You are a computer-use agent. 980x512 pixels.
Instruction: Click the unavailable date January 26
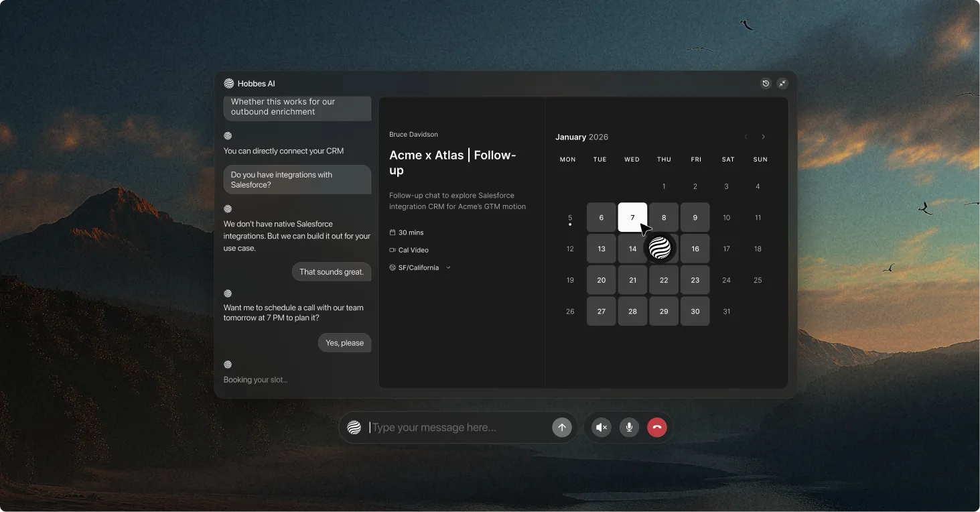(x=570, y=311)
